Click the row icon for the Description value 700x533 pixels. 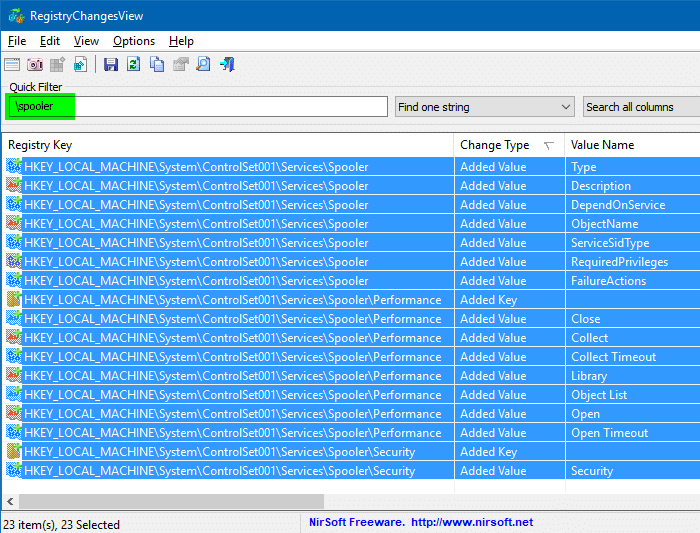tap(14, 186)
